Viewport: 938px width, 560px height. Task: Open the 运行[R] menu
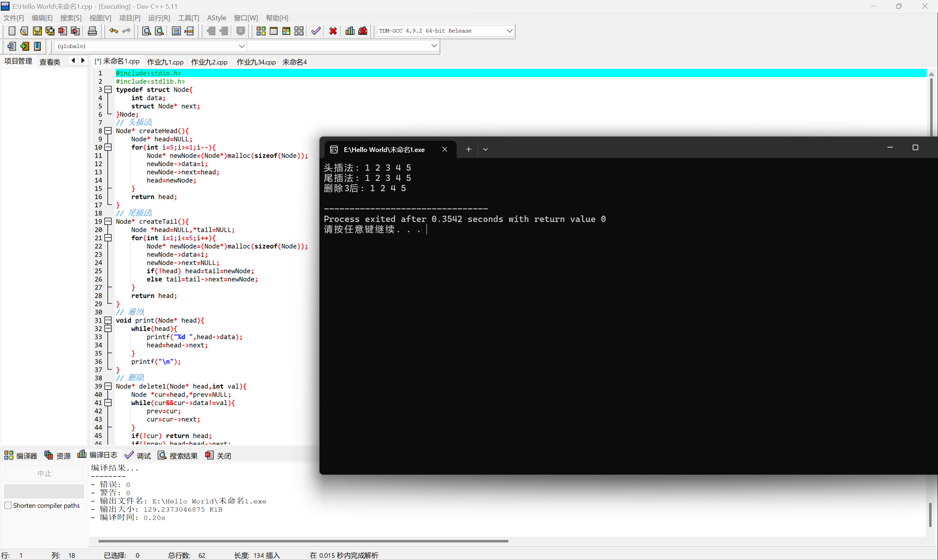tap(159, 18)
